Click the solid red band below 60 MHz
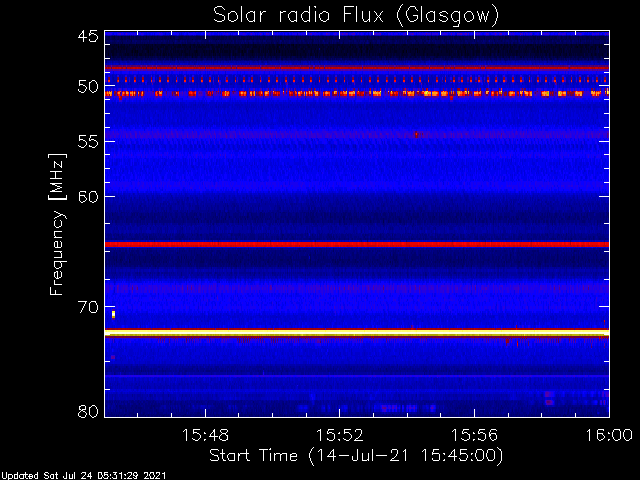The height and width of the screenshot is (480, 640). 356,244
